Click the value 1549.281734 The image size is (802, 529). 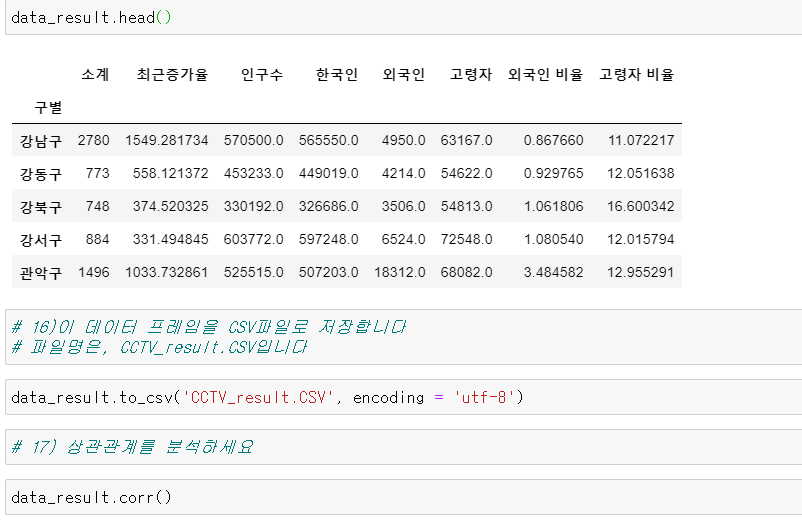tap(167, 140)
